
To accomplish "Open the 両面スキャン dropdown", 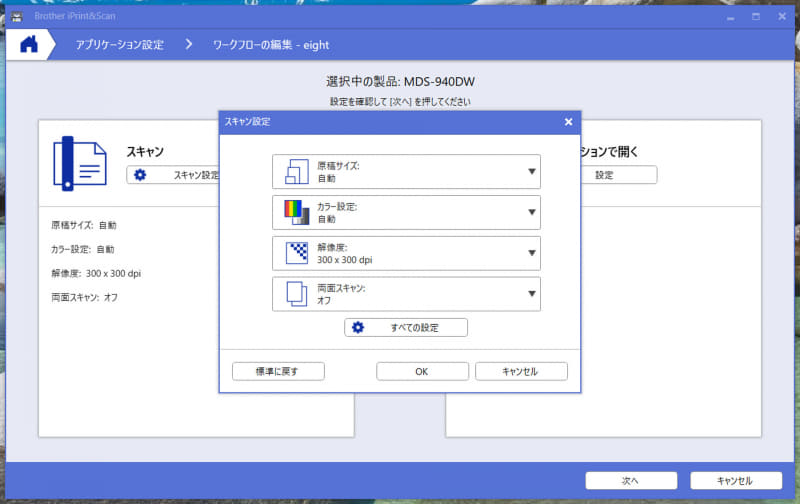I will click(406, 294).
